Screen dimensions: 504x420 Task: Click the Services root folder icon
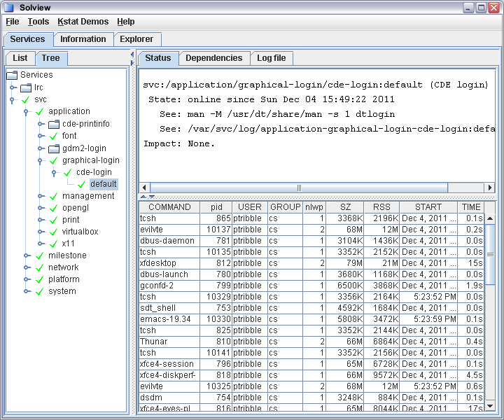tap(12, 75)
